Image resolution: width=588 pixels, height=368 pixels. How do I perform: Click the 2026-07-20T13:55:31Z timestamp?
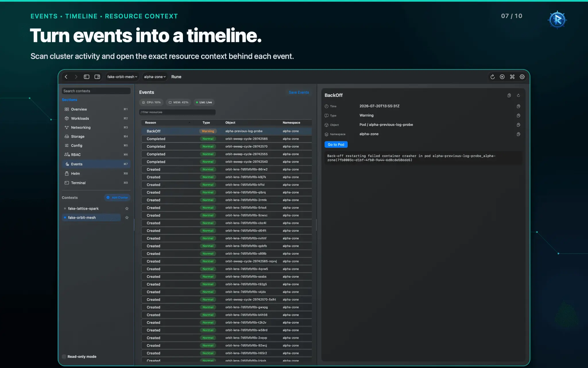[380, 106]
